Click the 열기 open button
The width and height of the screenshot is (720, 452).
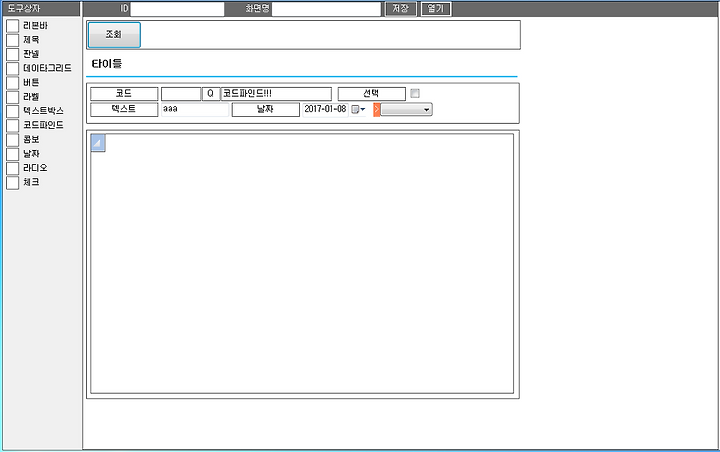(436, 9)
